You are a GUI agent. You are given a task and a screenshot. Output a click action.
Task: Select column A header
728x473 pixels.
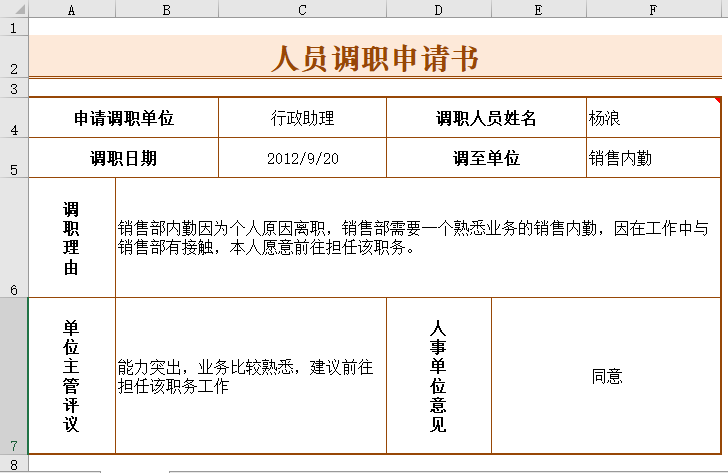(72, 9)
